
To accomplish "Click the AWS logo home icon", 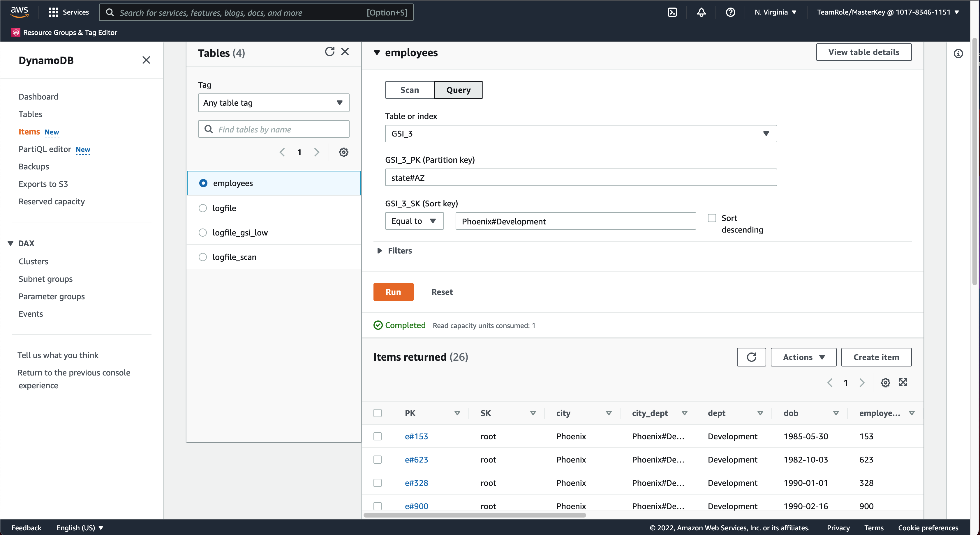I will tap(20, 12).
